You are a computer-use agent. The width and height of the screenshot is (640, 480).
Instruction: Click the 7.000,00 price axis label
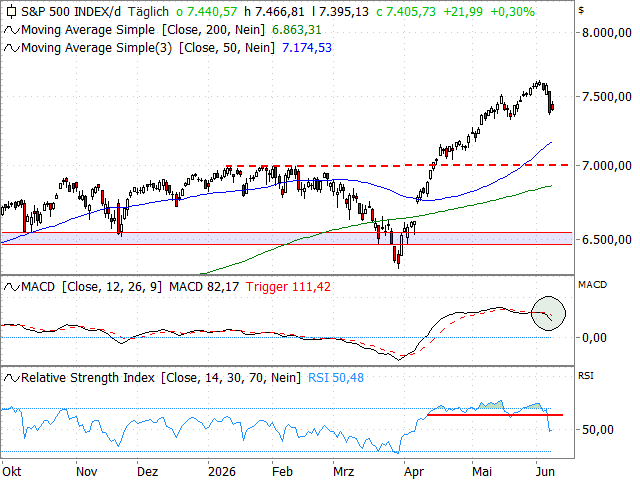pyautogui.click(x=607, y=166)
